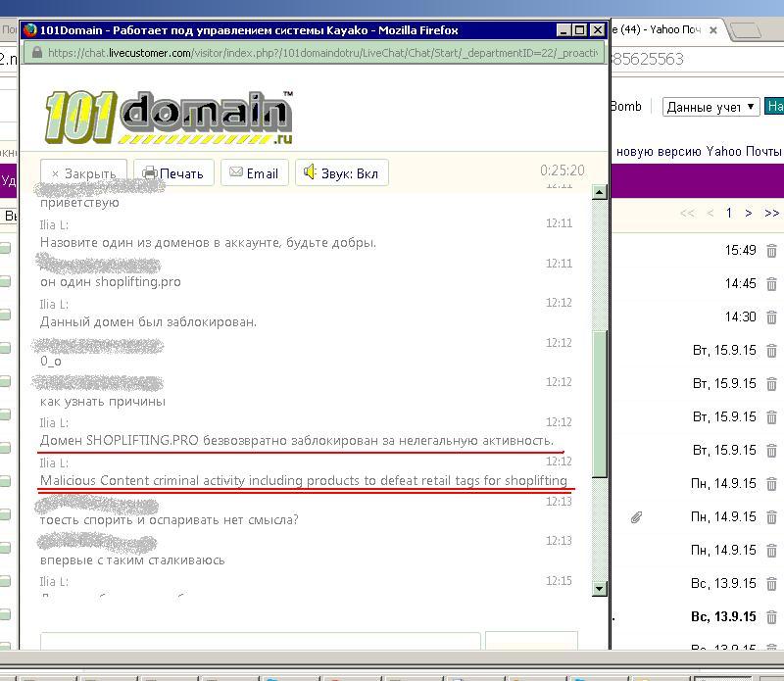Click the Email envelope icon

pos(236,173)
